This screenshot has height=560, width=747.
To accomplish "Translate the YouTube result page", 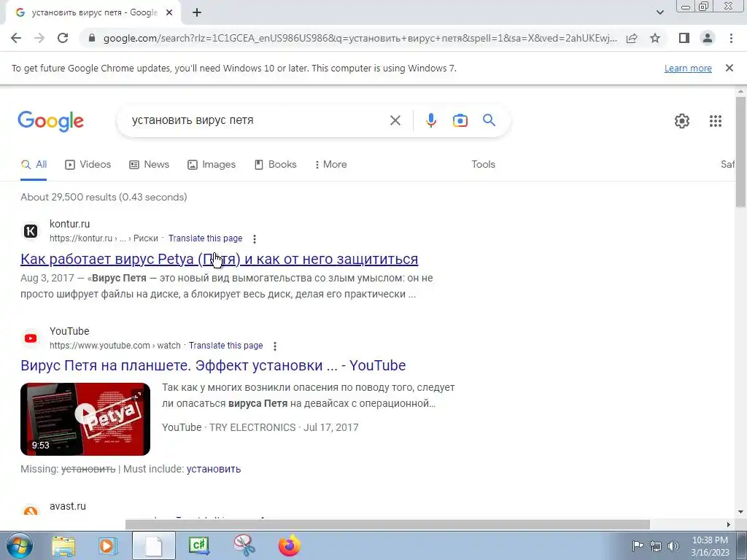I will click(226, 345).
